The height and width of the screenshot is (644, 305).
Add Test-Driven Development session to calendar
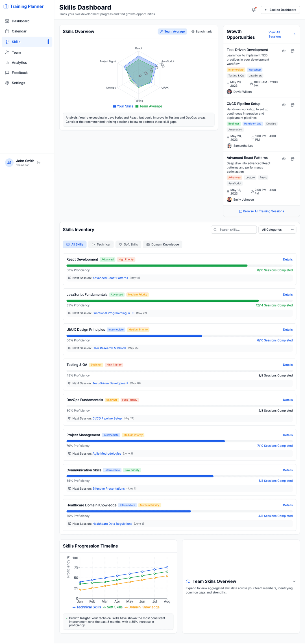click(293, 51)
